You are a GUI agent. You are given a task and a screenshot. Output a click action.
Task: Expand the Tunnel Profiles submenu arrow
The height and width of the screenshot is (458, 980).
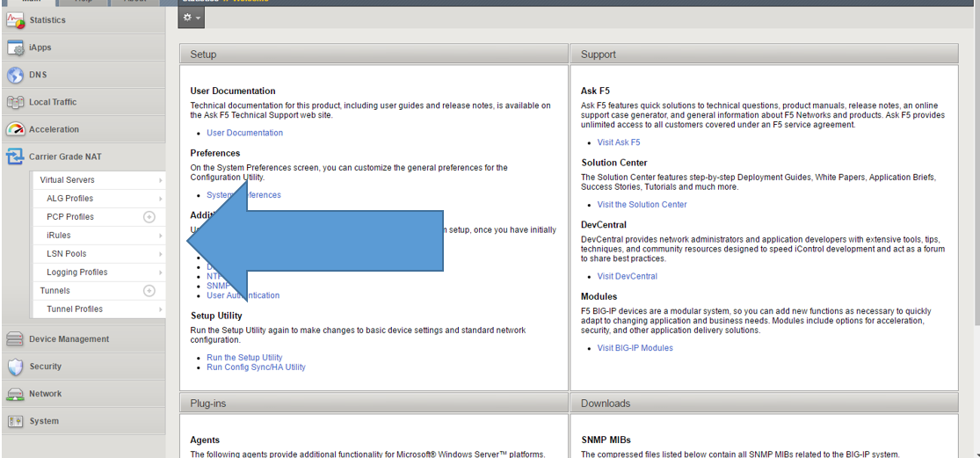pyautogui.click(x=160, y=309)
